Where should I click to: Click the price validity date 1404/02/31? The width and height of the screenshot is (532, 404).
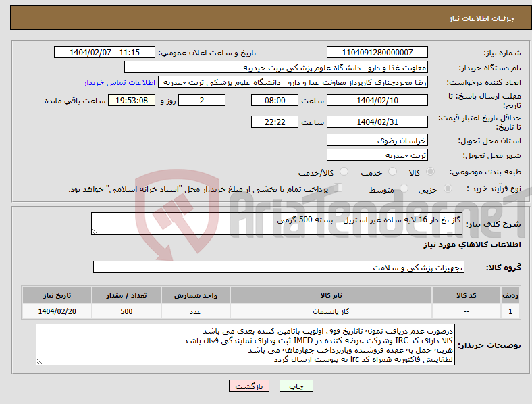[x=377, y=122]
